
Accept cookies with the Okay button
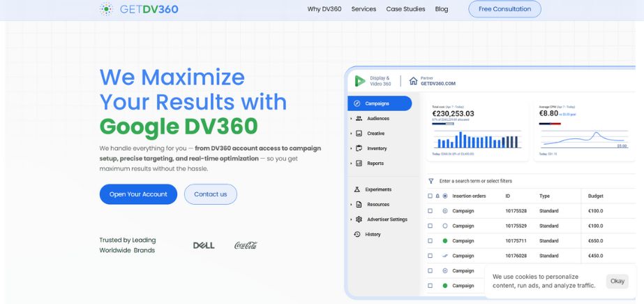[x=617, y=281]
